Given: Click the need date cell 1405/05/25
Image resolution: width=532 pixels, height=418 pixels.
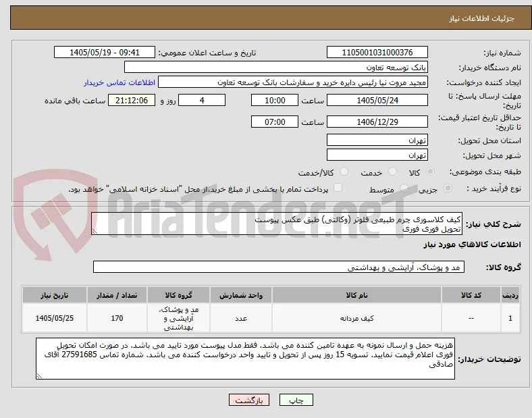Looking at the screenshot, I should pos(55,318).
